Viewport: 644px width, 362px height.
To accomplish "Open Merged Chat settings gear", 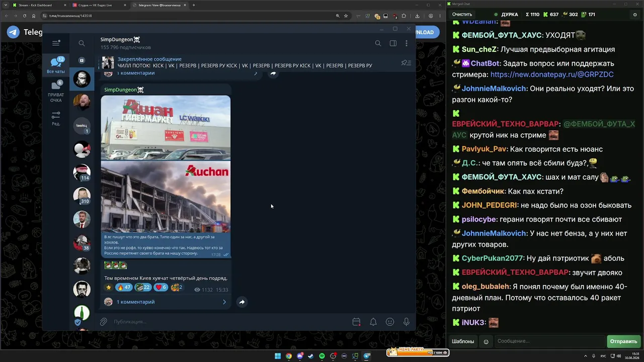I will (x=634, y=15).
